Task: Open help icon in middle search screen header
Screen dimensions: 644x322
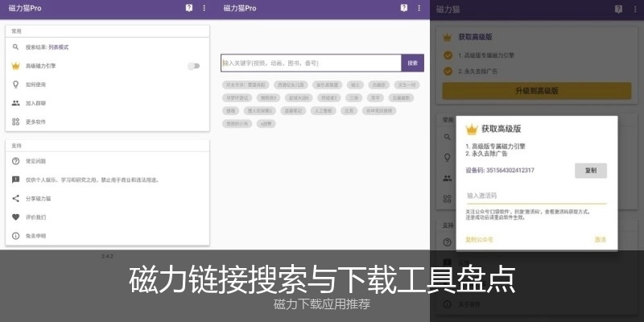Action: (x=404, y=8)
